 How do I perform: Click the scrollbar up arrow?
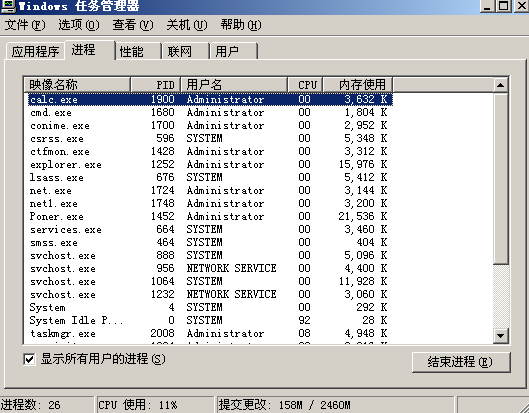(500, 85)
